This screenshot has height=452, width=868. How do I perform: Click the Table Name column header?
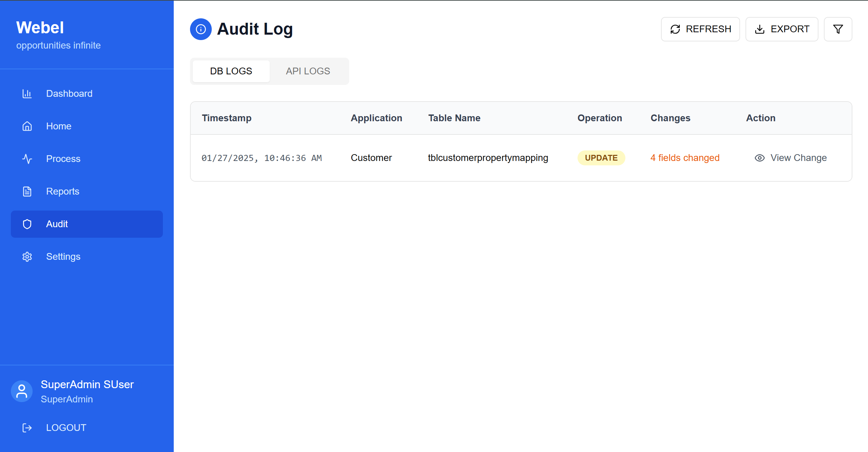click(x=454, y=118)
